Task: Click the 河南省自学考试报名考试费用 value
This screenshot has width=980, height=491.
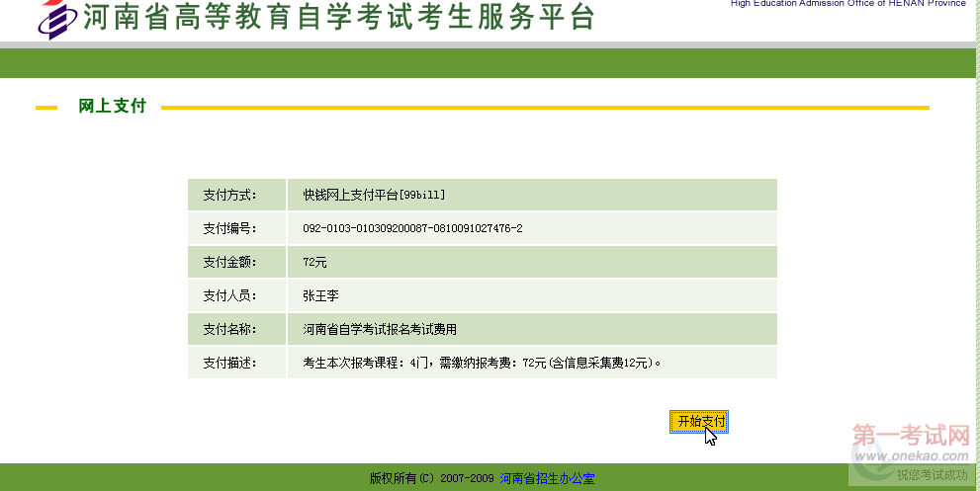Action: 380,329
